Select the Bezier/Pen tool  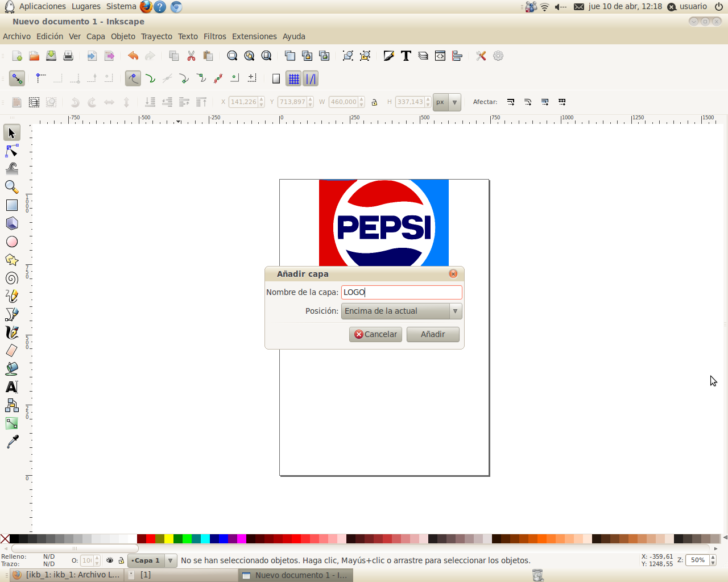(11, 314)
